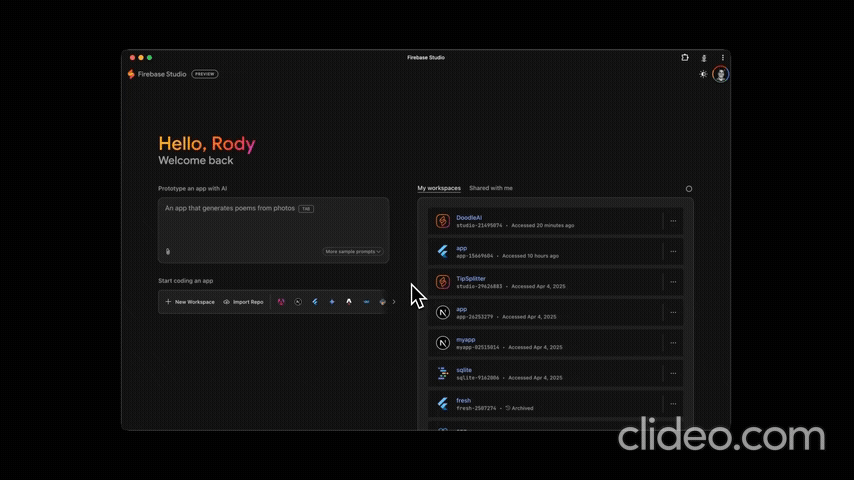Open the myapp workspace link
This screenshot has height=480, width=854.
(466, 339)
